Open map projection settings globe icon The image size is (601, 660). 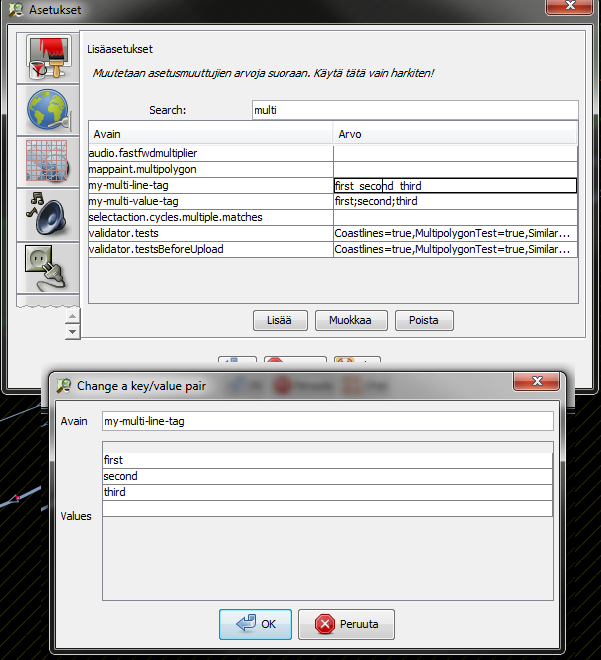click(46, 110)
